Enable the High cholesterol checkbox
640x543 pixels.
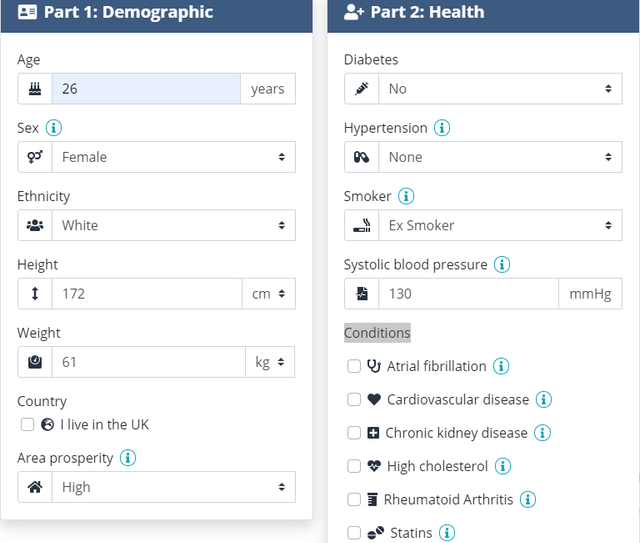coord(354,466)
